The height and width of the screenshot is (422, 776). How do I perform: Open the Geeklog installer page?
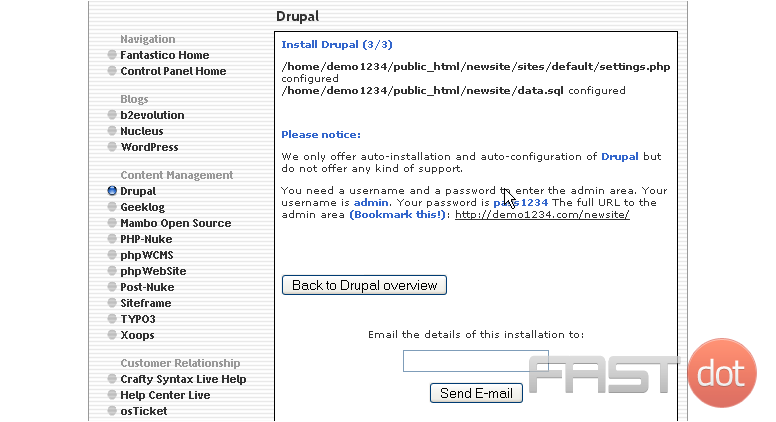tap(143, 207)
